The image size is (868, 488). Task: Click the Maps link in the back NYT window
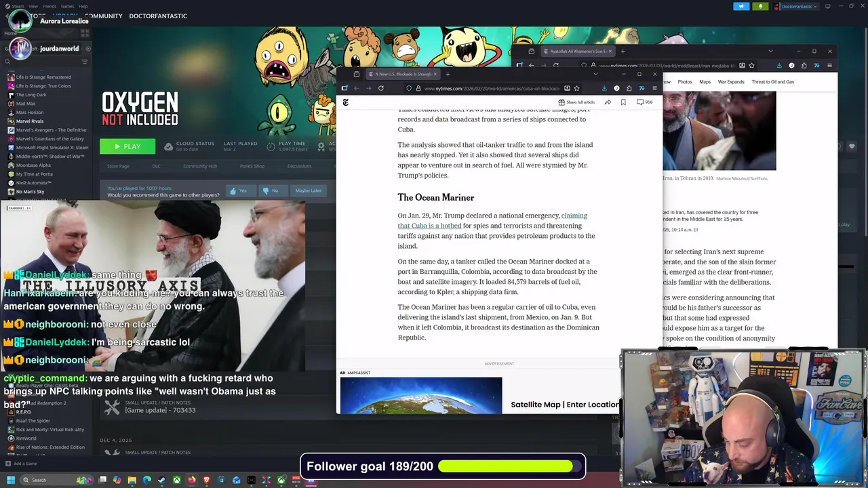[x=705, y=82]
